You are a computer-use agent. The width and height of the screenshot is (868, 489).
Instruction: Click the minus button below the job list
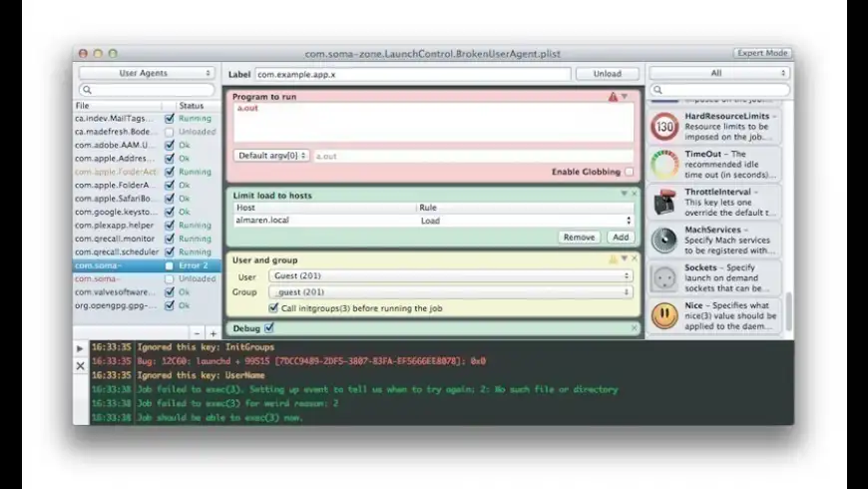pos(197,333)
